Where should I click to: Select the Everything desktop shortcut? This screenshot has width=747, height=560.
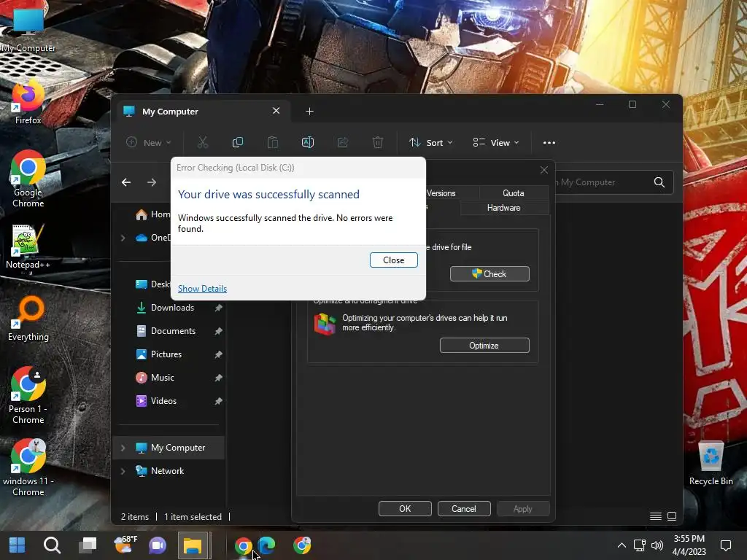point(28,319)
